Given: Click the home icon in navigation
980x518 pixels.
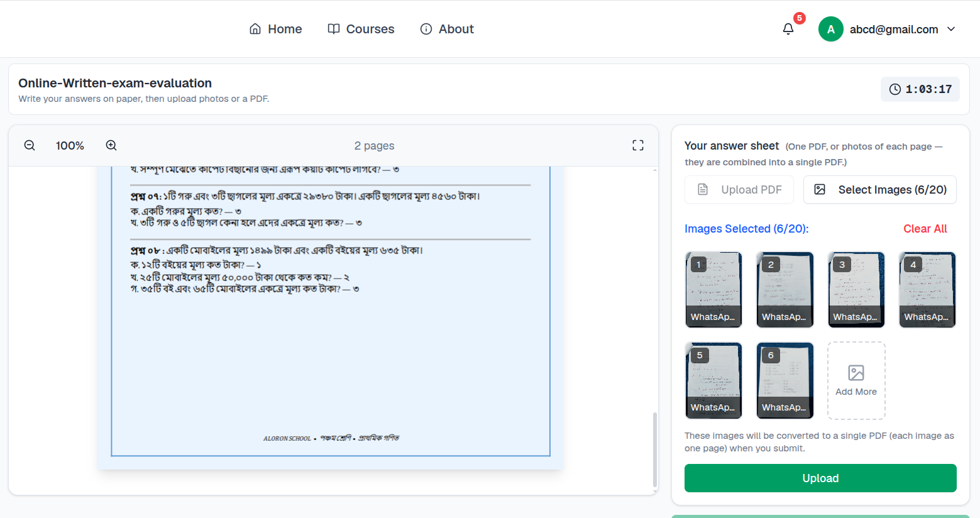Looking at the screenshot, I should tap(255, 29).
